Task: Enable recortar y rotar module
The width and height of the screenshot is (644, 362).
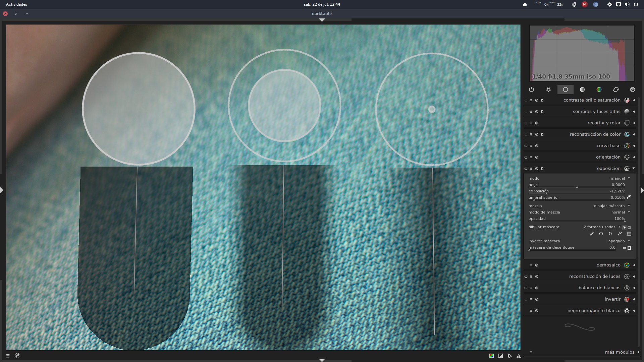Action: (x=526, y=123)
